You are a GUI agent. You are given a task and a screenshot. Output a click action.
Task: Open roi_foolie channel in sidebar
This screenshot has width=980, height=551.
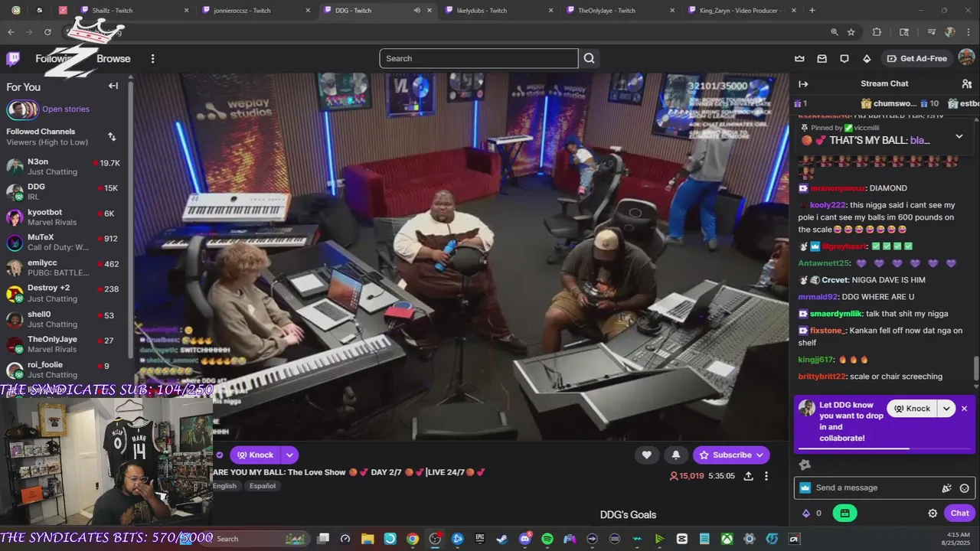click(64, 370)
